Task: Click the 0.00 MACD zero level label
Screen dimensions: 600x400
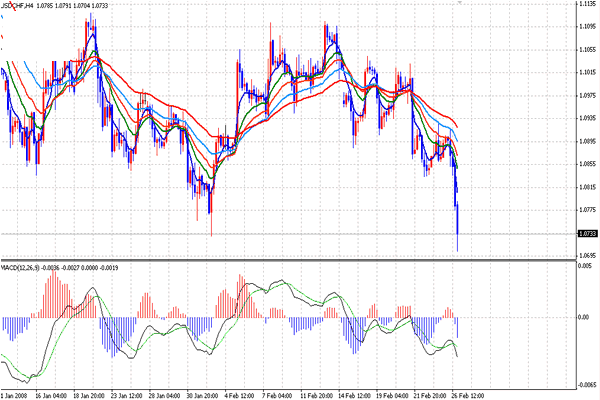Action: tap(584, 317)
